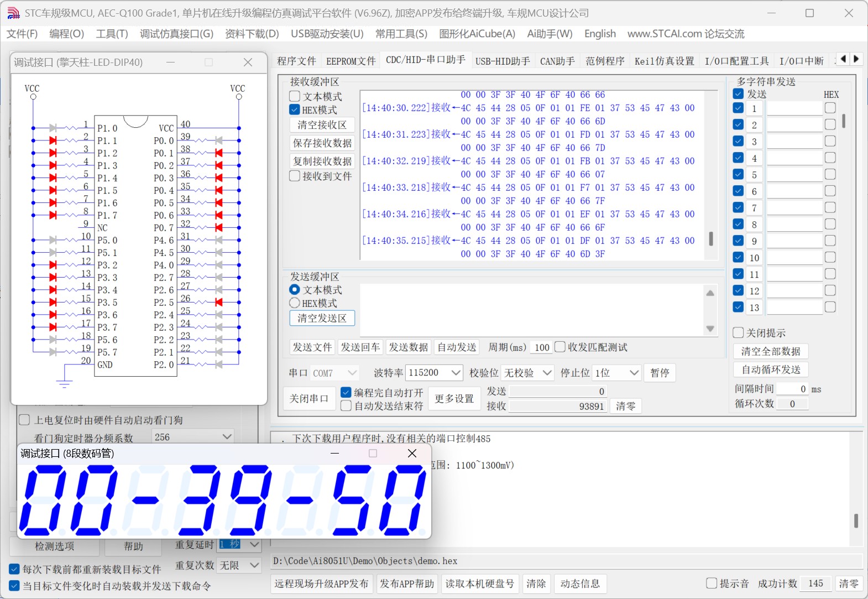The image size is (868, 599).
Task: Enable 关闭提示 checkbox
Action: click(738, 332)
